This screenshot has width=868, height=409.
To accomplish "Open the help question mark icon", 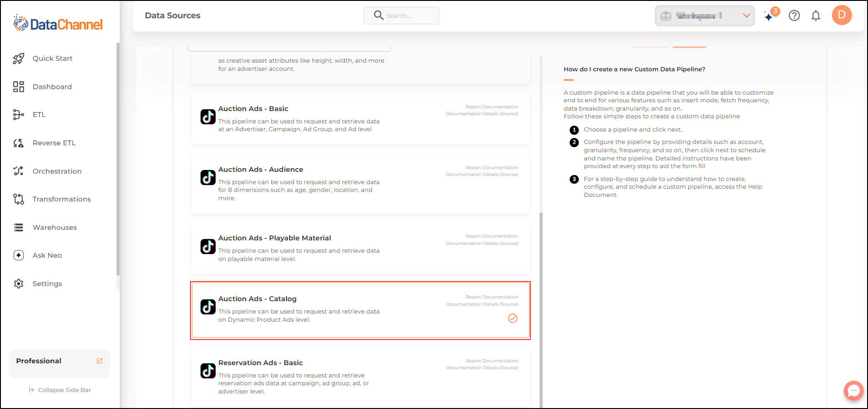I will click(x=794, y=16).
